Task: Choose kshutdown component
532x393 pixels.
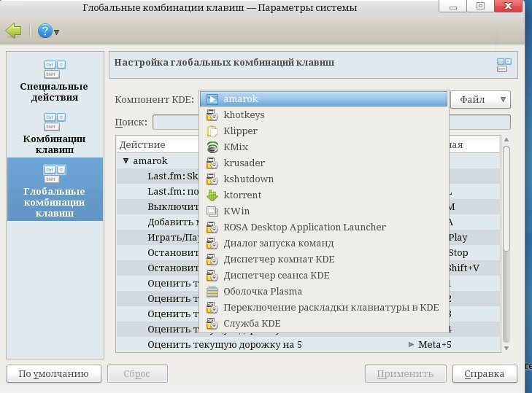Action: [324, 179]
